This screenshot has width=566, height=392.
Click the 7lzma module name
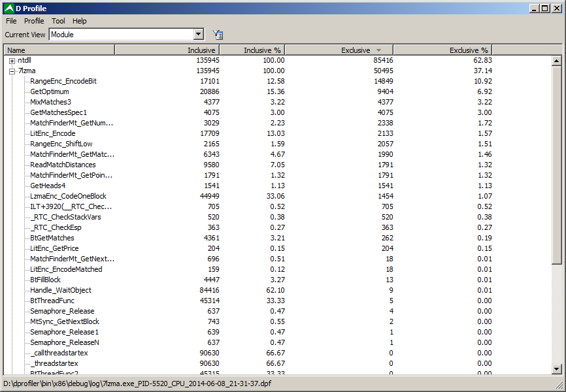[x=27, y=71]
